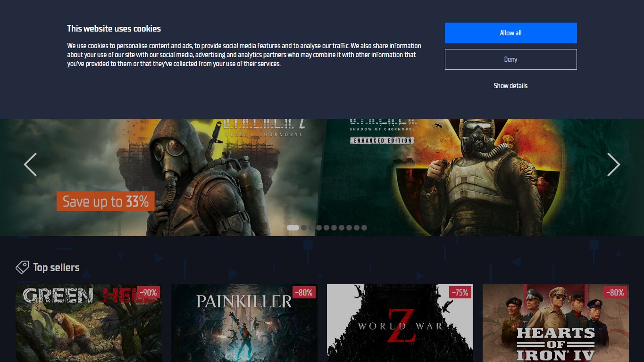Select the first active carousel indicator
644x362 pixels.
click(293, 228)
